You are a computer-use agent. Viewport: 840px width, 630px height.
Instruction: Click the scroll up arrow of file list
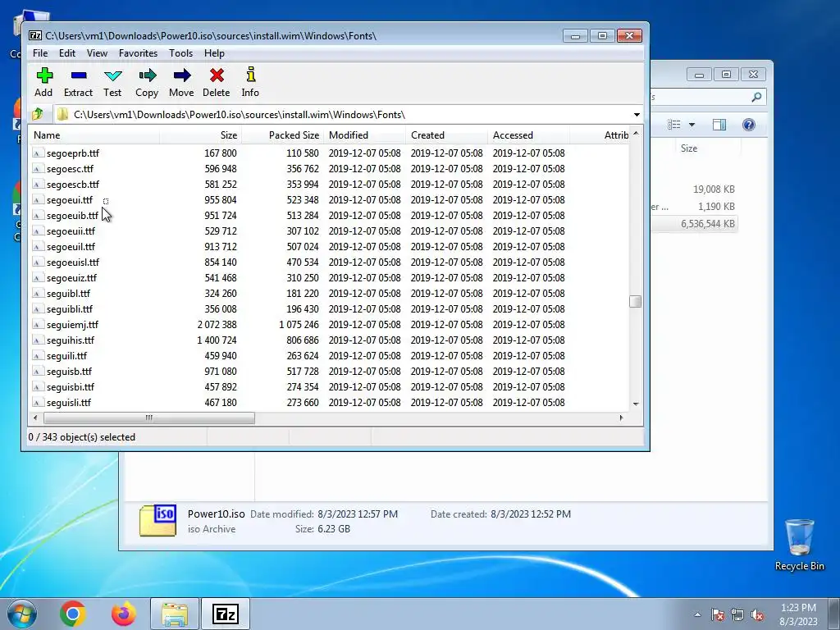click(x=636, y=134)
